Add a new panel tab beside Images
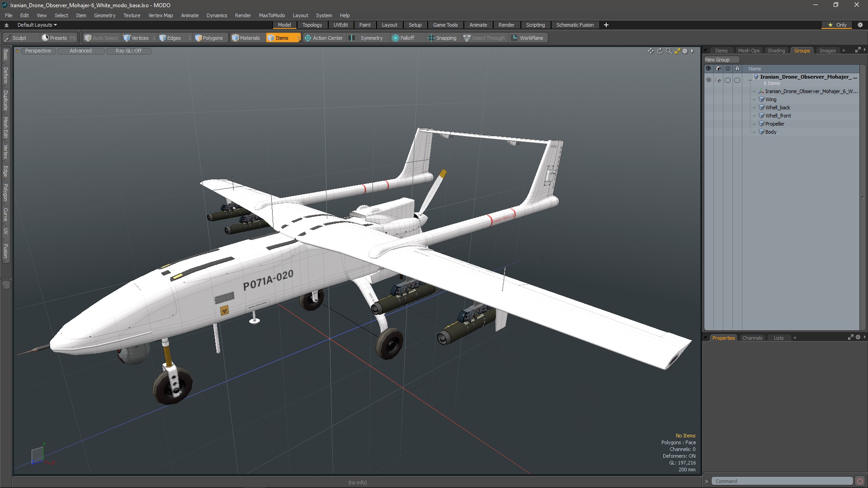The height and width of the screenshot is (488, 868). click(x=844, y=51)
